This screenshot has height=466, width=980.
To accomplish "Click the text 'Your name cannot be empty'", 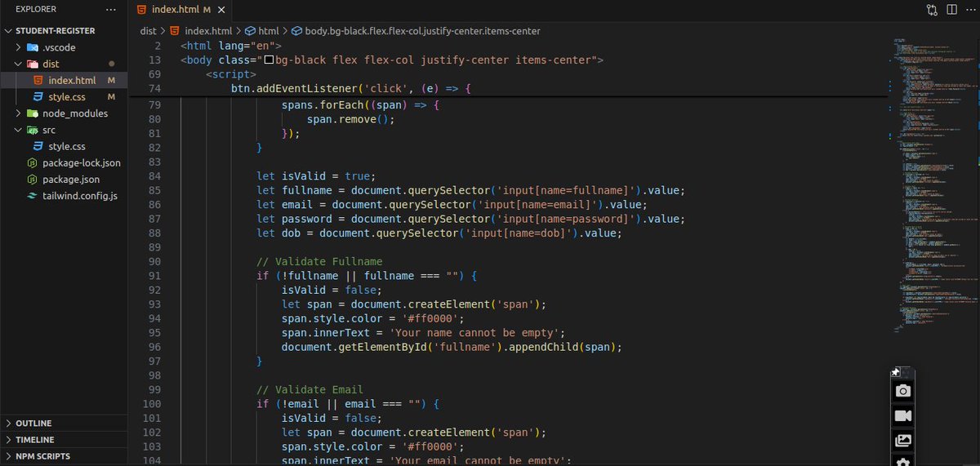I will 477,333.
